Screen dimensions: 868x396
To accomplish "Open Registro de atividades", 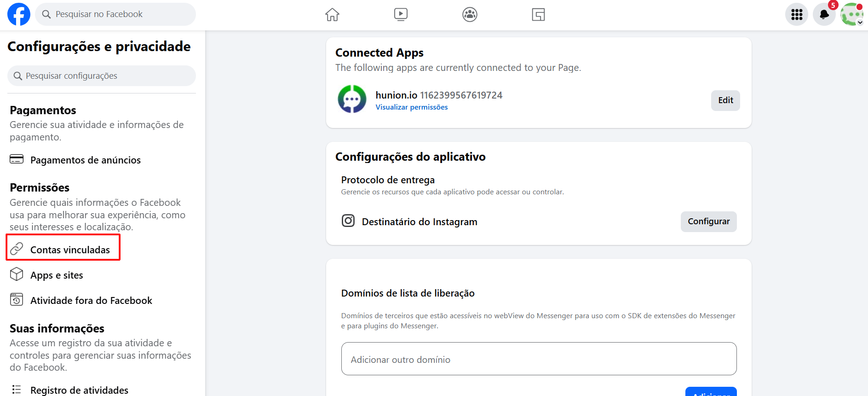I will click(x=79, y=390).
